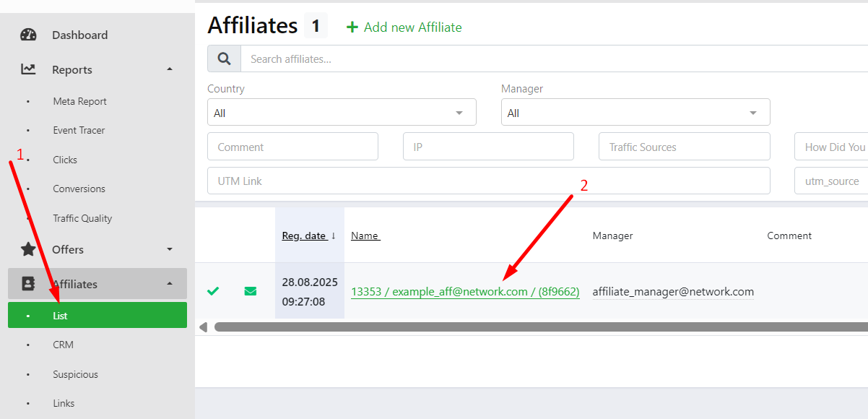This screenshot has width=868, height=419.
Task: Click the sort arrow next to Reg. date
Action: click(331, 236)
